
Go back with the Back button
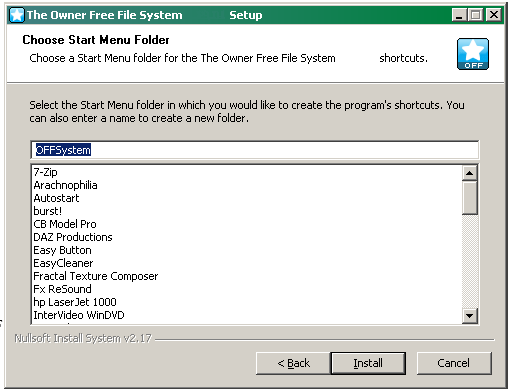[x=293, y=363]
